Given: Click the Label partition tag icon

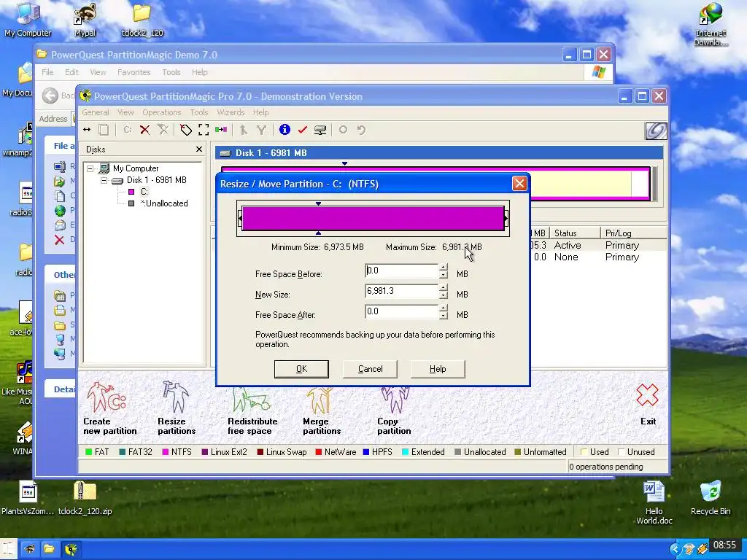Looking at the screenshot, I should click(x=186, y=130).
